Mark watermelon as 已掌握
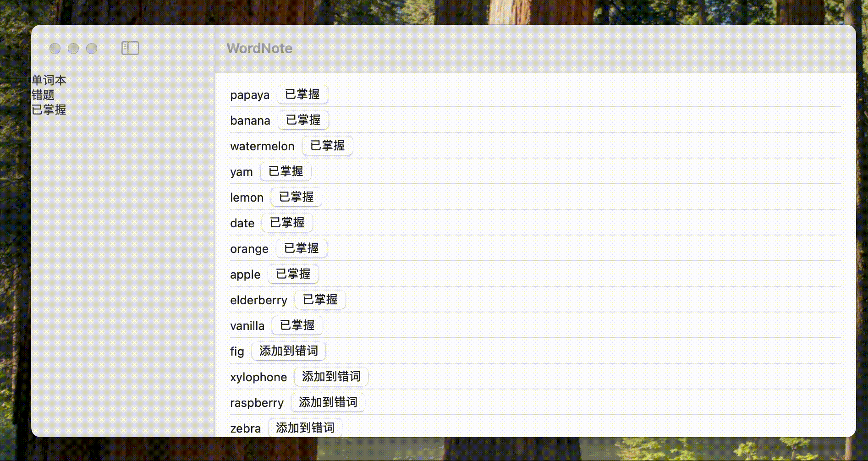The height and width of the screenshot is (461, 868). [327, 146]
